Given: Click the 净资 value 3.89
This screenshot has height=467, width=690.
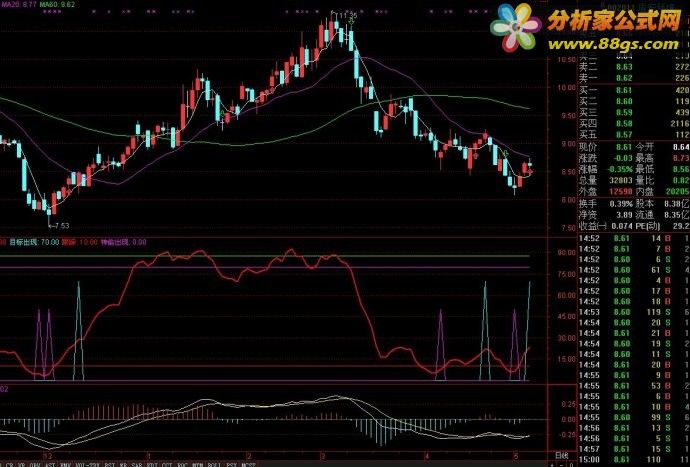Looking at the screenshot, I should point(624,215).
